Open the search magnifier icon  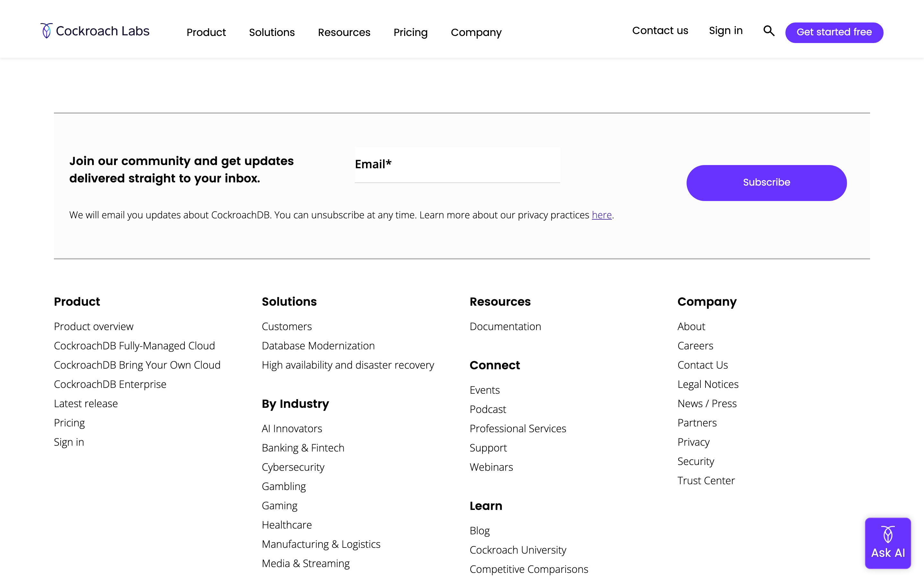769,31
